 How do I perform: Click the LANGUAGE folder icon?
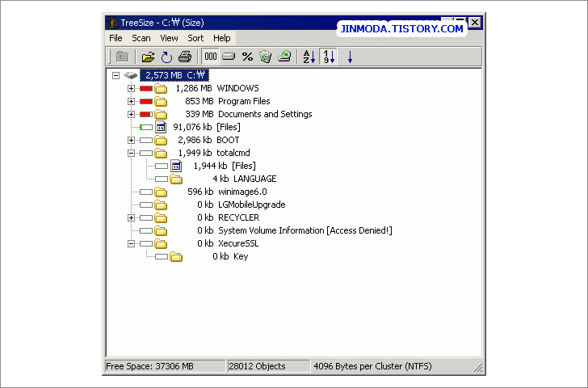coord(176,179)
